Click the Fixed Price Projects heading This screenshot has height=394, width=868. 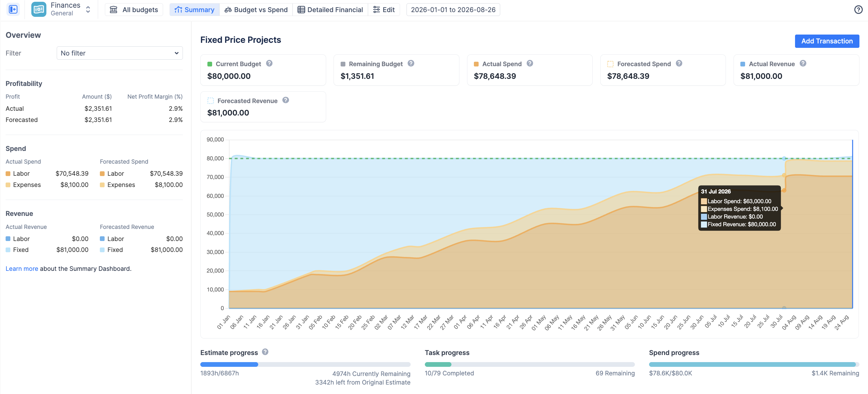[x=240, y=40]
